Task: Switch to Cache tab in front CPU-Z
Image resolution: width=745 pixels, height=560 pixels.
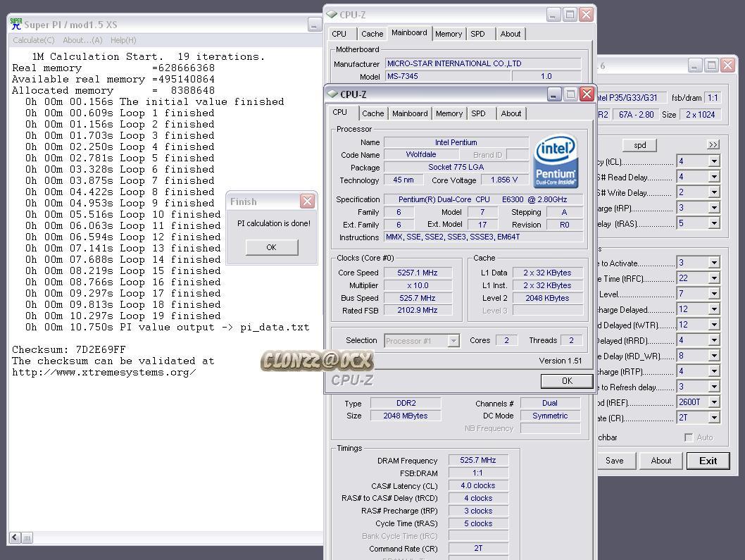Action: [x=372, y=113]
